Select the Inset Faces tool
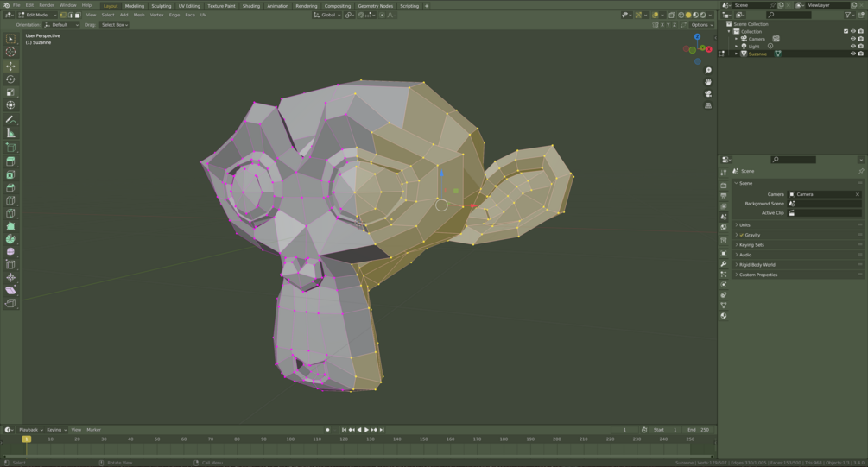The height and width of the screenshot is (467, 868). pyautogui.click(x=10, y=175)
